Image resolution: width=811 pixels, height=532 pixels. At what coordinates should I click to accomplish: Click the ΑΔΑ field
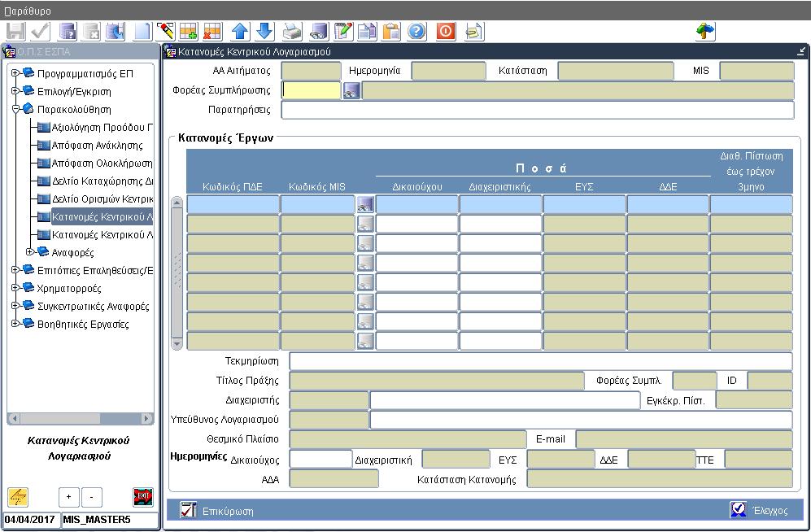pyautogui.click(x=334, y=479)
